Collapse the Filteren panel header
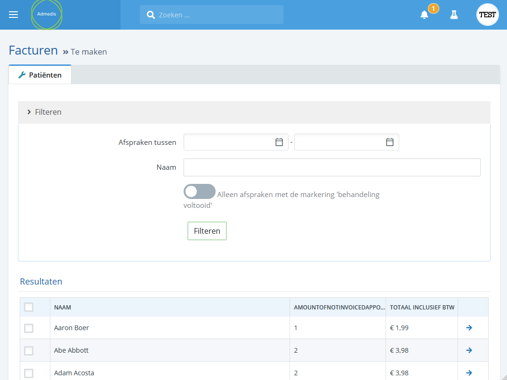The width and height of the screenshot is (507, 380). point(254,112)
